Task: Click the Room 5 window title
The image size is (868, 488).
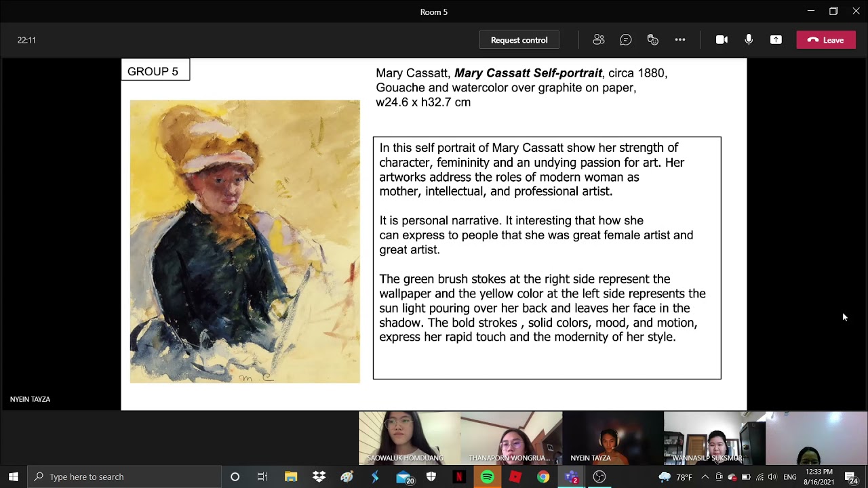Action: point(434,12)
